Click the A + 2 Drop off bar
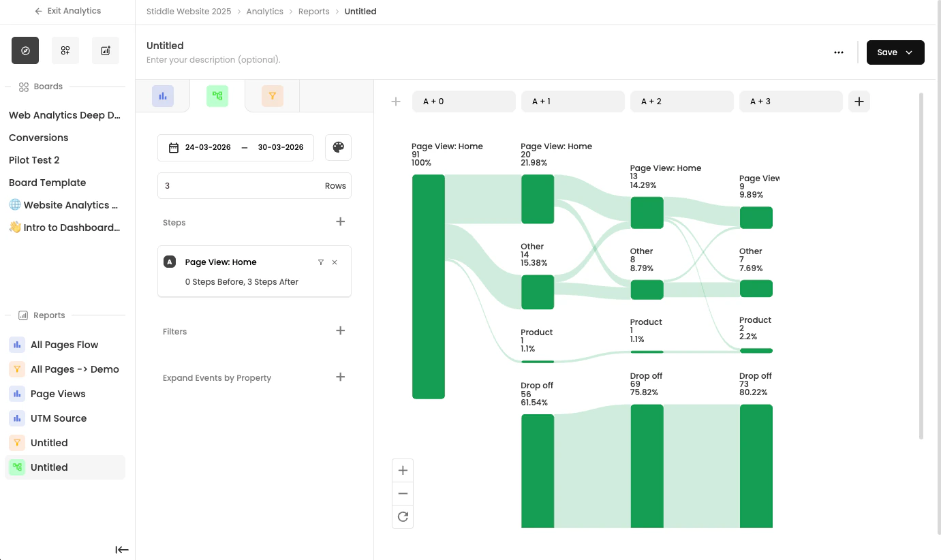 click(x=647, y=466)
